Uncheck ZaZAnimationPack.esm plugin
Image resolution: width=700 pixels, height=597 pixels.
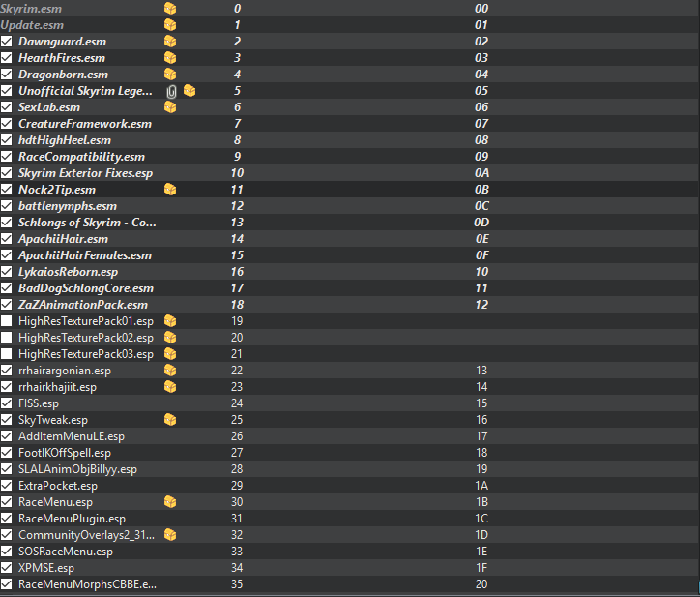click(6, 305)
